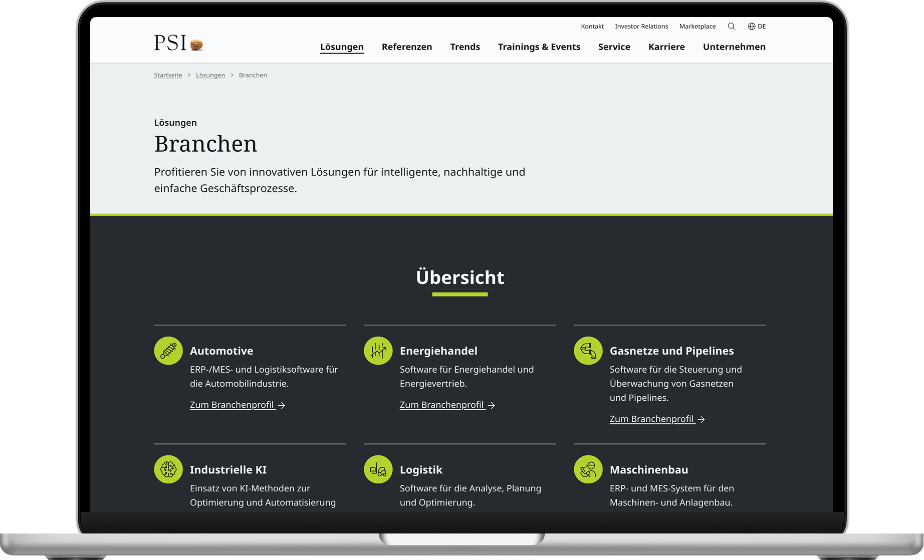Expand the Lösungen navigation menu
The width and height of the screenshot is (924, 560).
[x=342, y=47]
